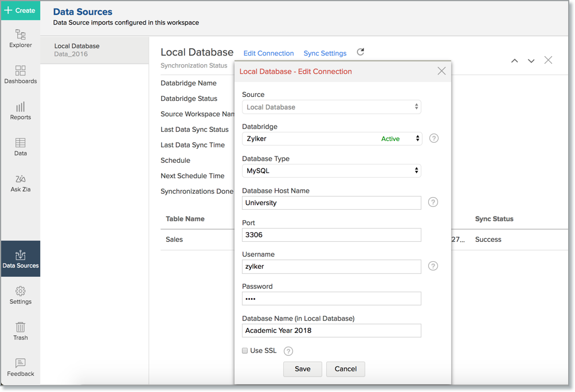Click help icon next to Databridge dropdown
This screenshot has height=392, width=575.
pyautogui.click(x=434, y=138)
